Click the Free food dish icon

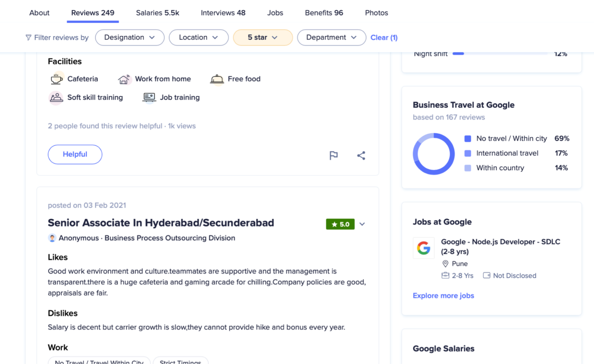[x=217, y=79]
